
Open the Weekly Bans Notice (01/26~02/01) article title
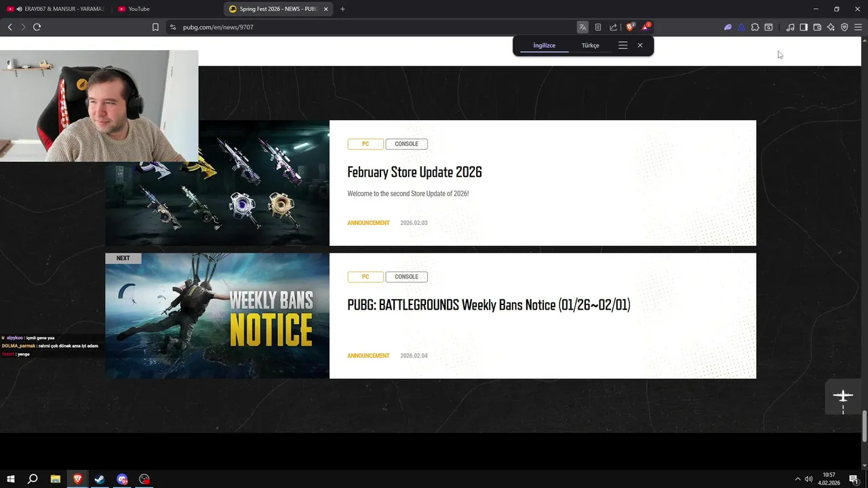tap(488, 305)
